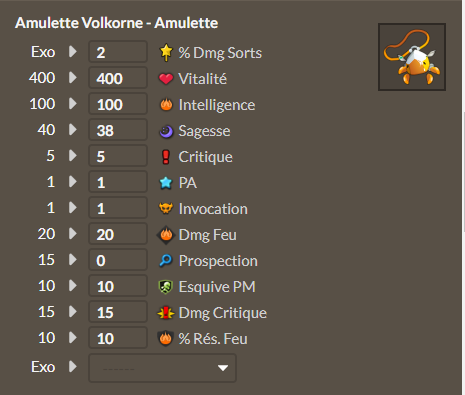This screenshot has height=395, width=465.
Task: Click the purple moon Sagesse icon
Action: [x=166, y=131]
